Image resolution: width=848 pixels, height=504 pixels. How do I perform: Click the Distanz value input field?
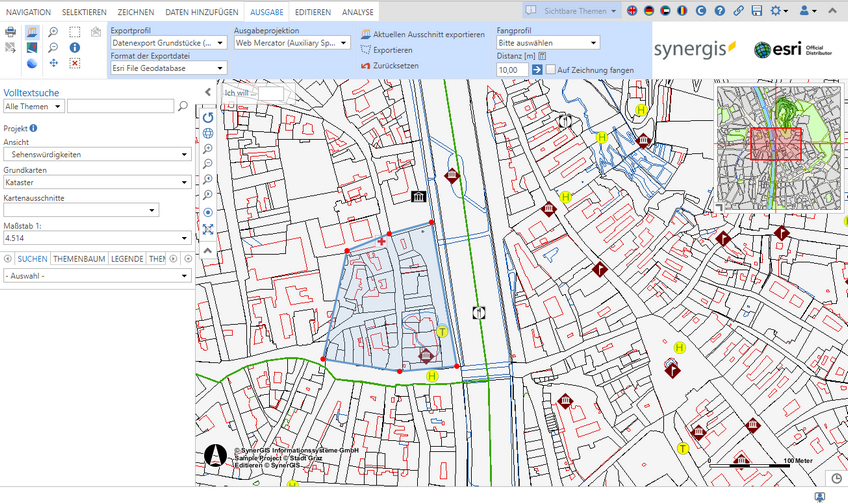[x=511, y=70]
